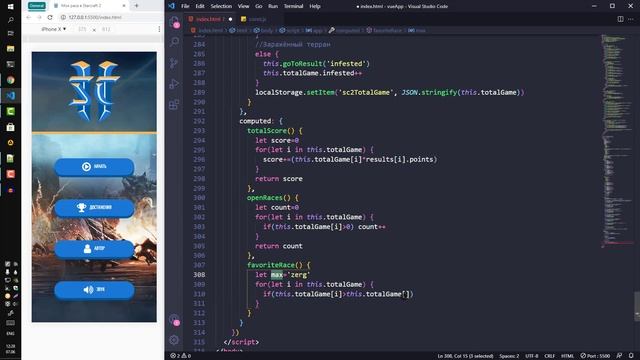This screenshot has height=360, width=640.
Task: Open the File menu
Action: (185, 6)
